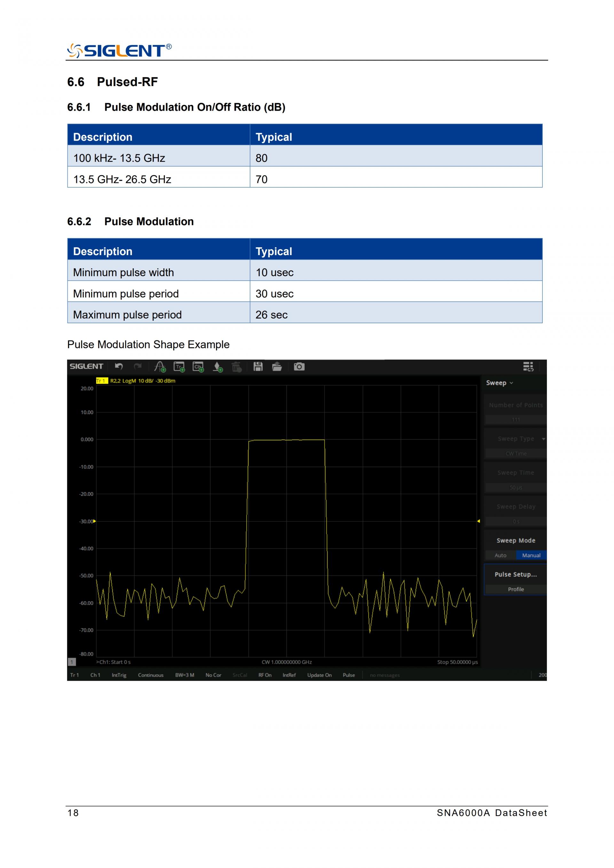
Task: Set Sweep Mode to Auto
Action: point(500,555)
